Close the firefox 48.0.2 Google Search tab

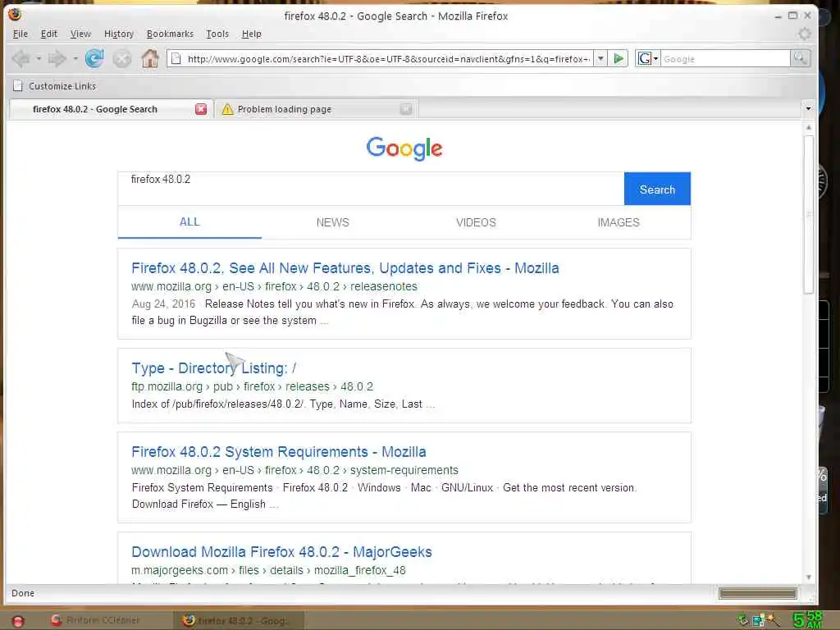point(201,109)
